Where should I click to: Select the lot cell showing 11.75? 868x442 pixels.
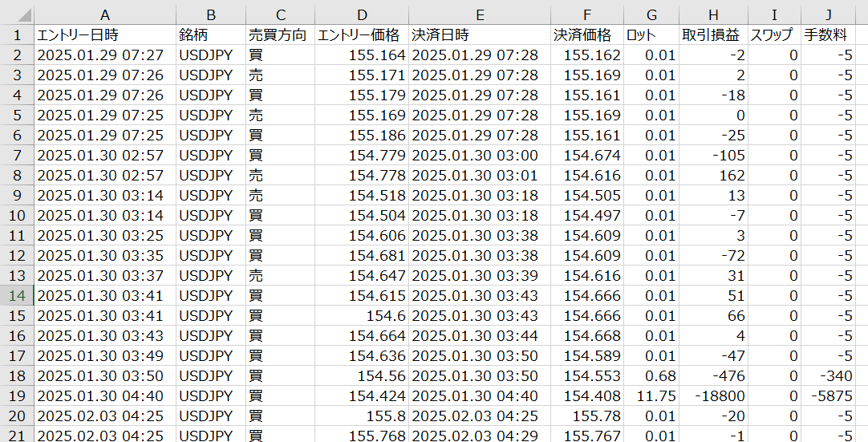click(651, 396)
